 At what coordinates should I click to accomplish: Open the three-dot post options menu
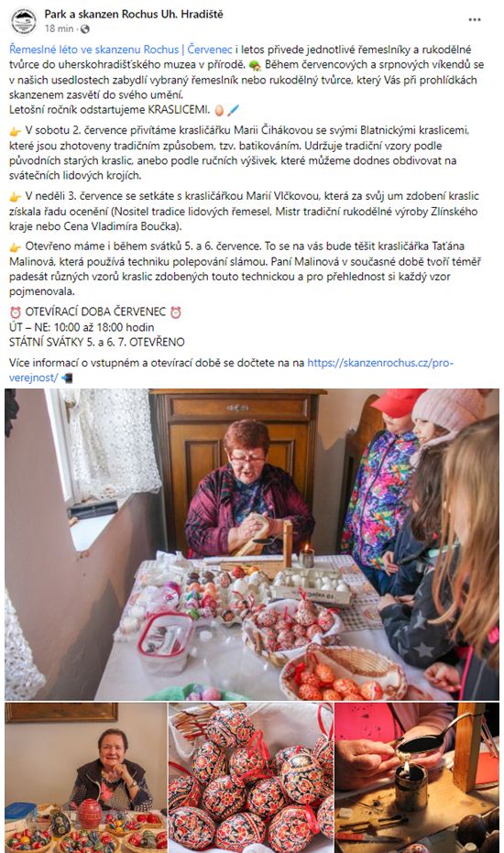point(475,19)
